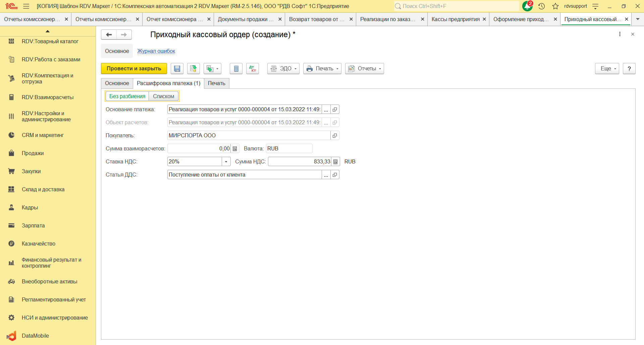
Task: Open Расшифровка платежа (1) tab
Action: tap(168, 83)
